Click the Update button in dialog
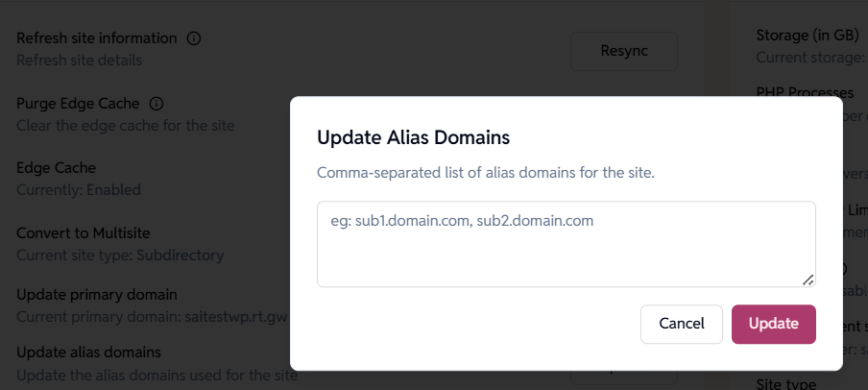 (773, 324)
